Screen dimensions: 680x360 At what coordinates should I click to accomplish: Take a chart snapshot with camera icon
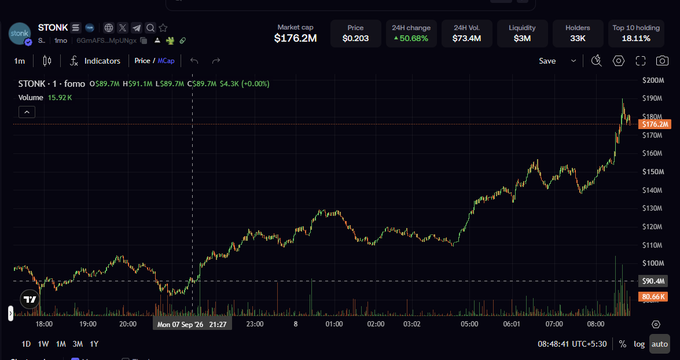(x=662, y=61)
